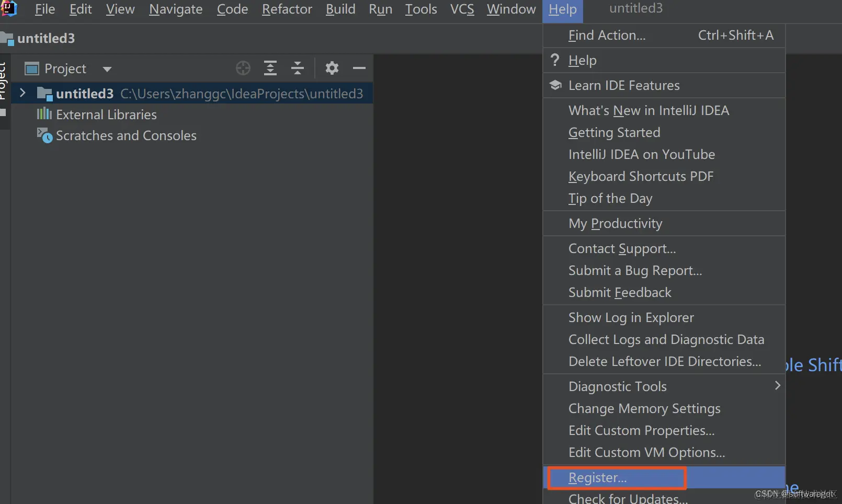Open the Navigate menu
This screenshot has width=842, height=504.
pyautogui.click(x=176, y=9)
